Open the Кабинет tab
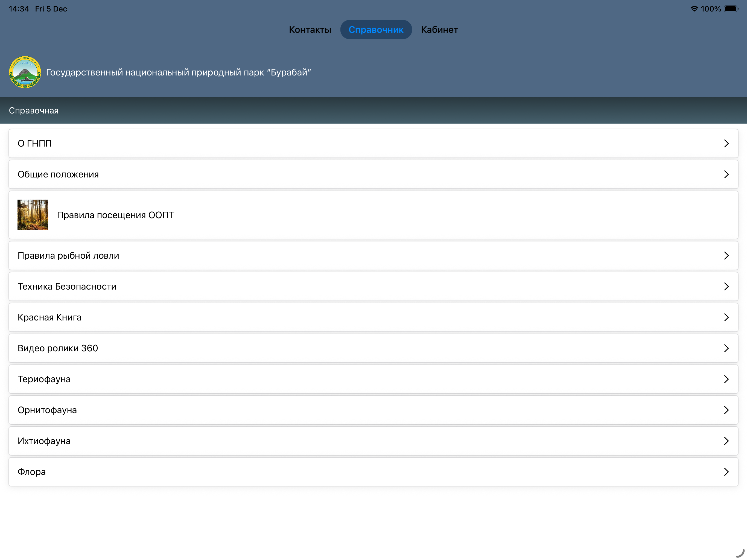The width and height of the screenshot is (747, 560). 439,30
